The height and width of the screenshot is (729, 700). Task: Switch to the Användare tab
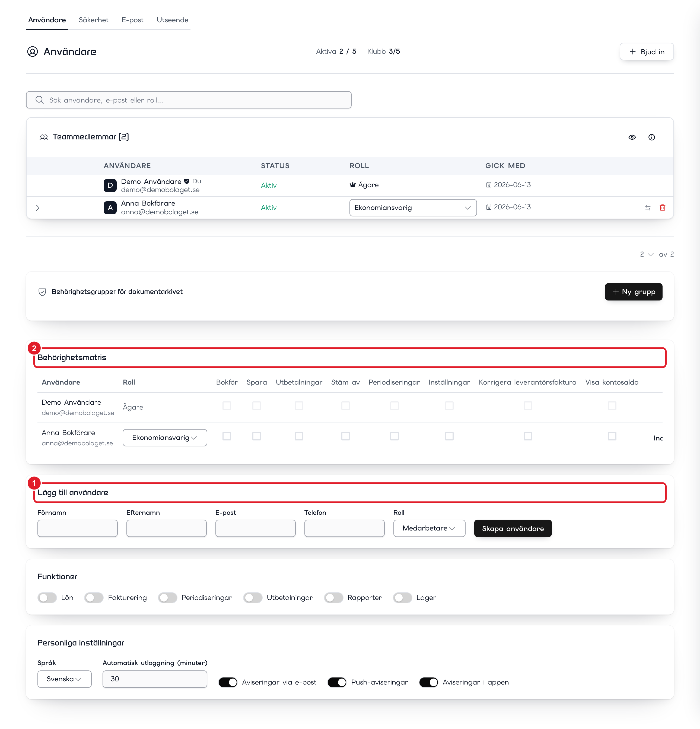click(x=47, y=20)
